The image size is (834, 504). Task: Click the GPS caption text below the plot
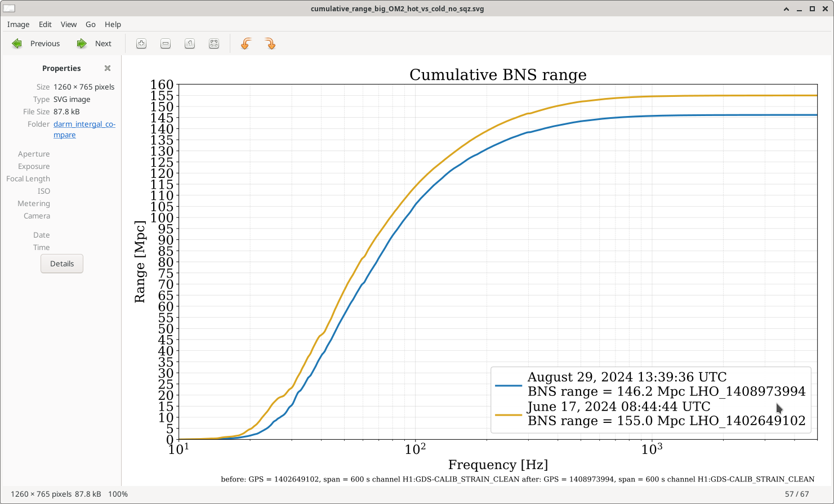518,479
